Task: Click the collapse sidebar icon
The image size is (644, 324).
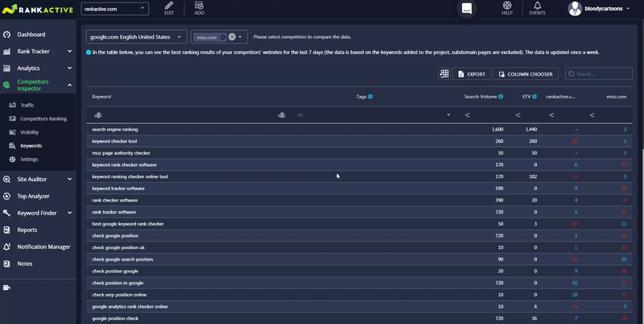Action: click(x=6, y=288)
